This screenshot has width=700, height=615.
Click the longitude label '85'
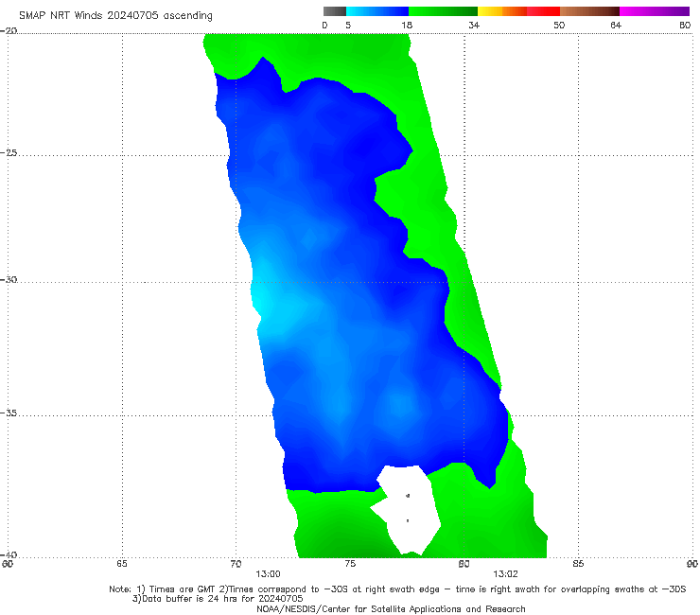[x=578, y=564]
